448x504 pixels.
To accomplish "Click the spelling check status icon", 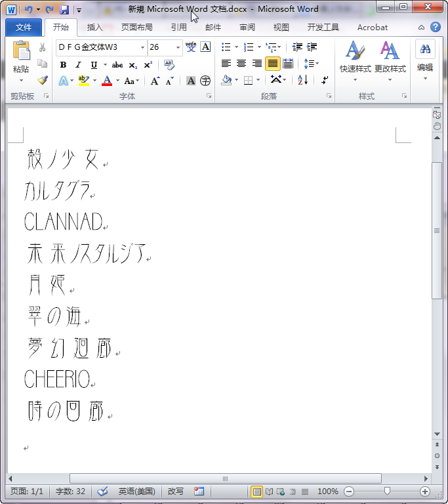I will pos(102,491).
